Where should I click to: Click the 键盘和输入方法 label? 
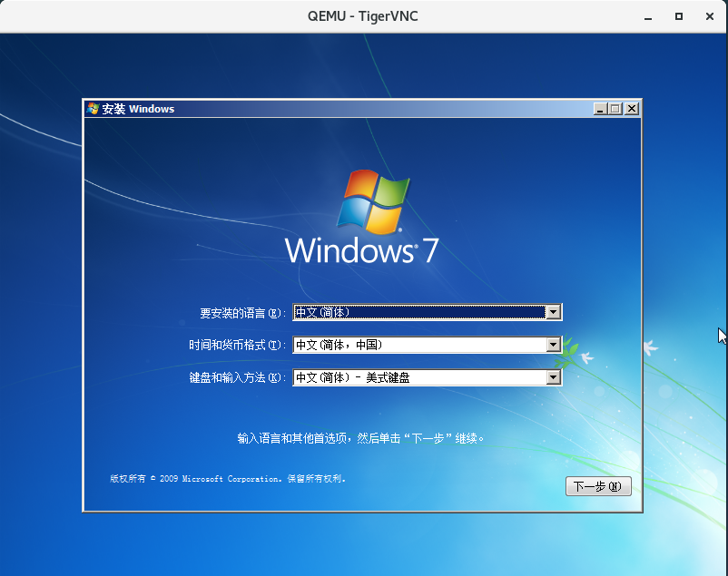[x=237, y=377]
